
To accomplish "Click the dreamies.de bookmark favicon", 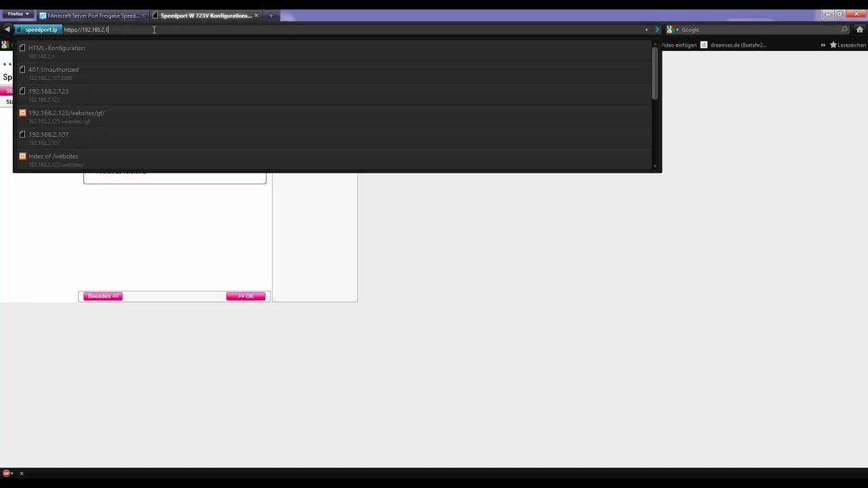I will [704, 45].
